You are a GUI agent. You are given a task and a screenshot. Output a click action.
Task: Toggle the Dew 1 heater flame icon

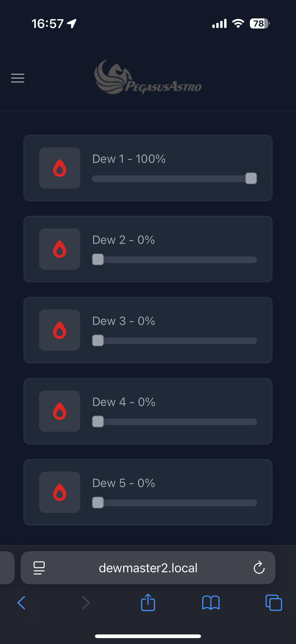click(x=59, y=168)
